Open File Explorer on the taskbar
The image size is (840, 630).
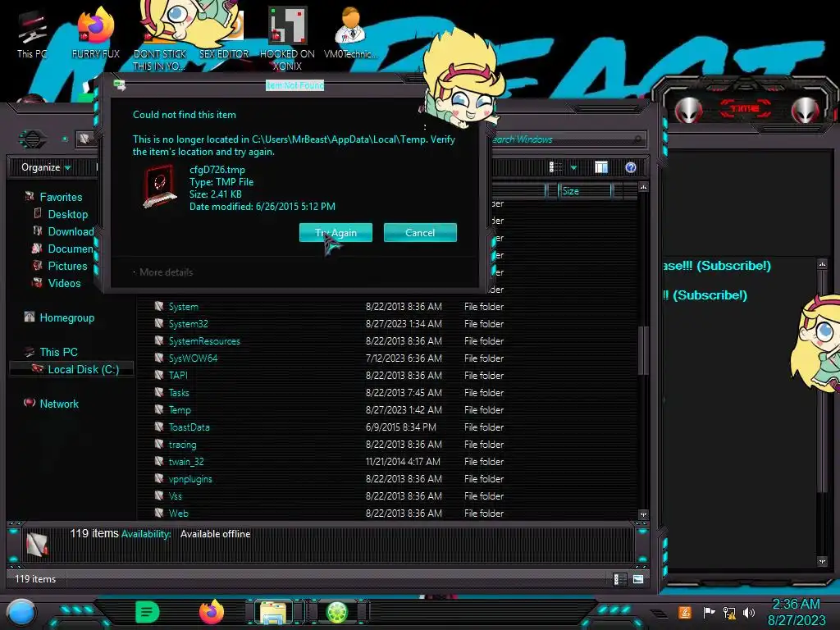[x=273, y=613]
